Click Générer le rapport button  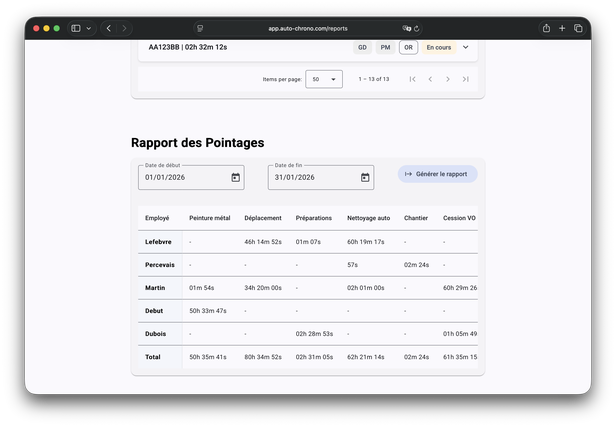(437, 174)
